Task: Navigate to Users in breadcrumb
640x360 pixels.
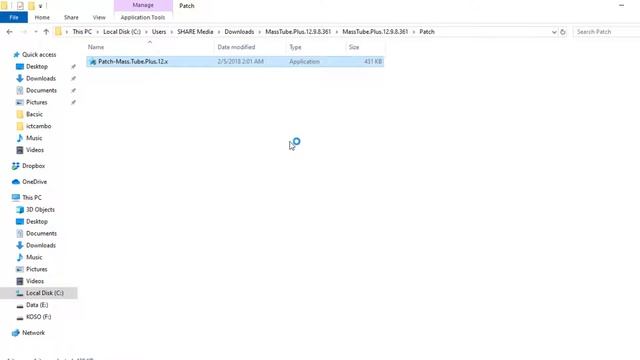Action: click(x=159, y=32)
